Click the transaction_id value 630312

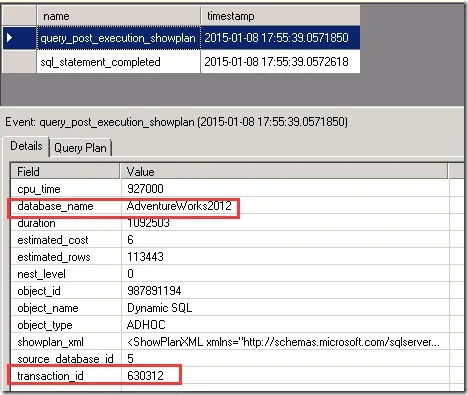[145, 376]
